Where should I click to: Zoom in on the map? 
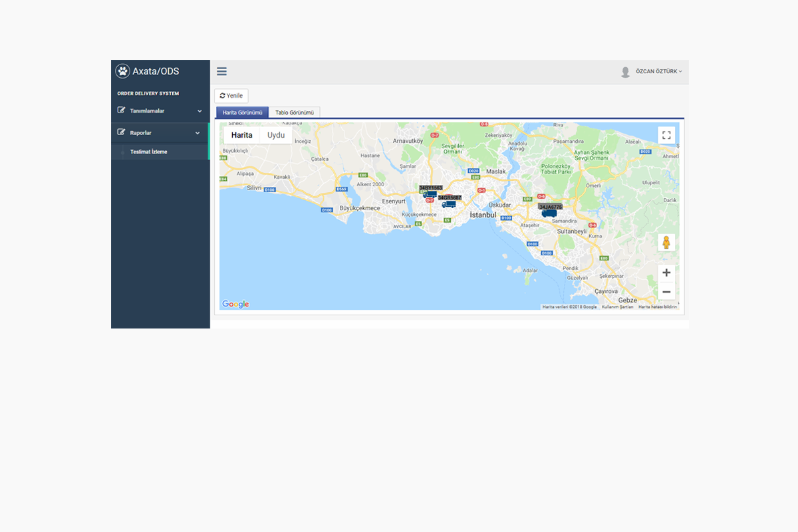point(666,273)
